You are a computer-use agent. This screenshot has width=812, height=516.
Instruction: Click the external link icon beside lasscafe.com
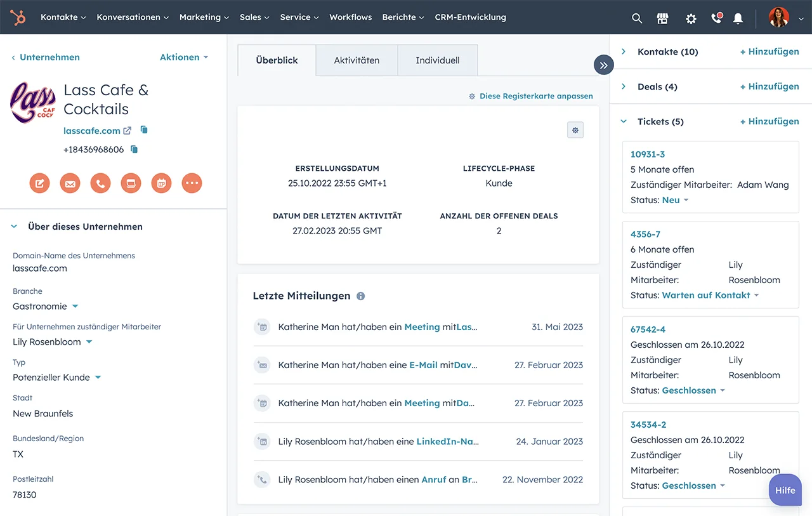coord(128,130)
